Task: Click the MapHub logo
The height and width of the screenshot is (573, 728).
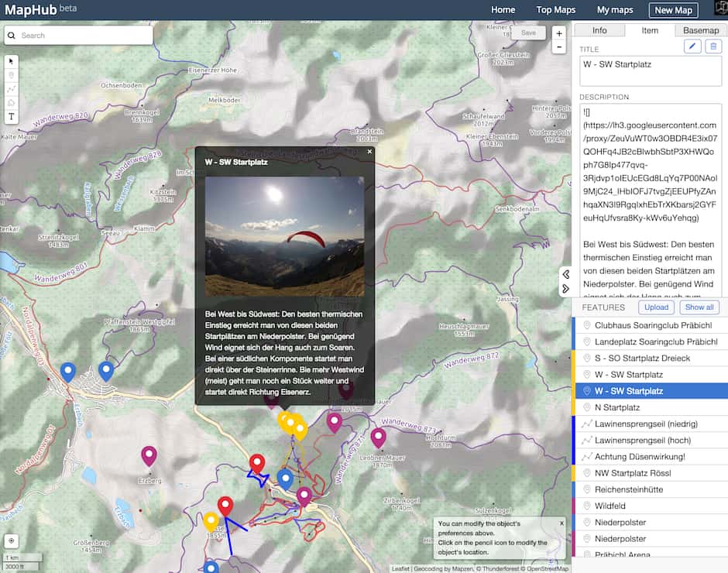Action: click(x=30, y=10)
